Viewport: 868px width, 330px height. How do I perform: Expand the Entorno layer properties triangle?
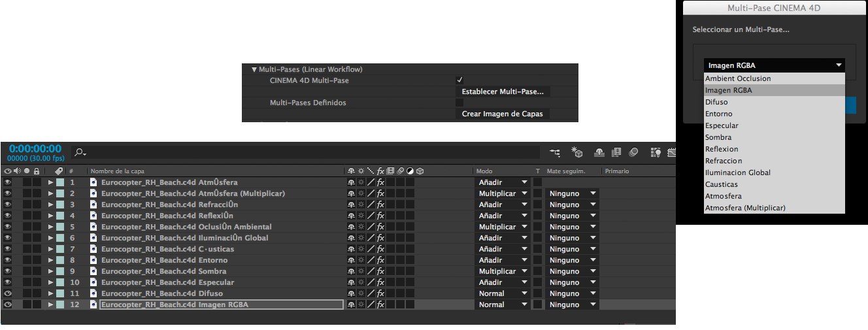pos(51,260)
